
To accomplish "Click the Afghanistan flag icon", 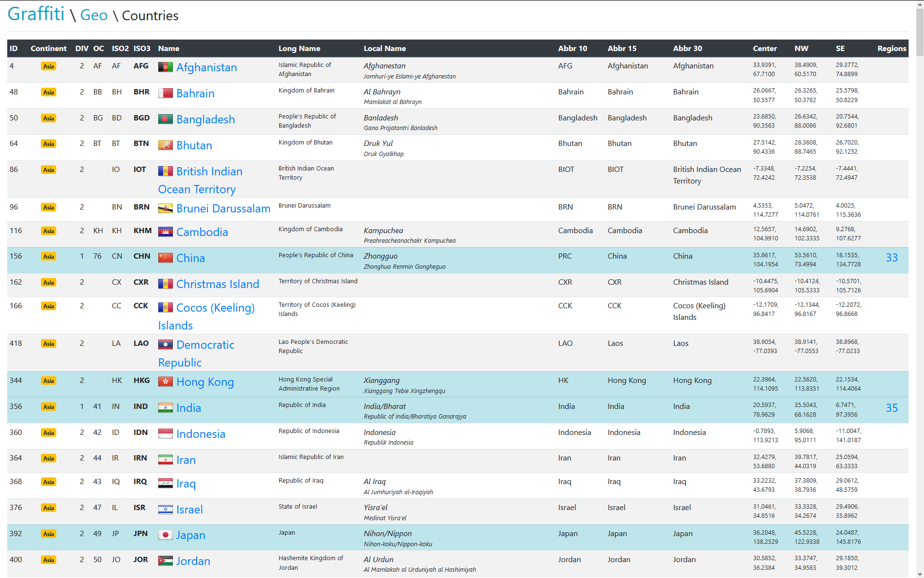I will point(165,67).
